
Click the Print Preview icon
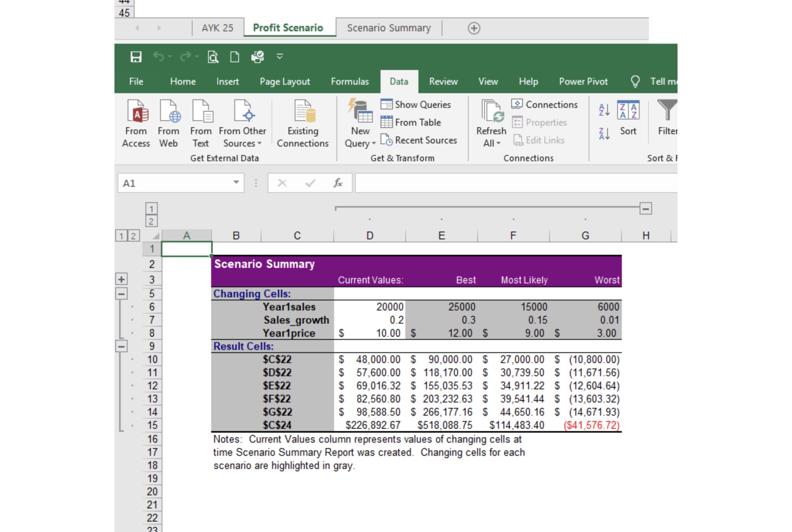tap(213, 57)
